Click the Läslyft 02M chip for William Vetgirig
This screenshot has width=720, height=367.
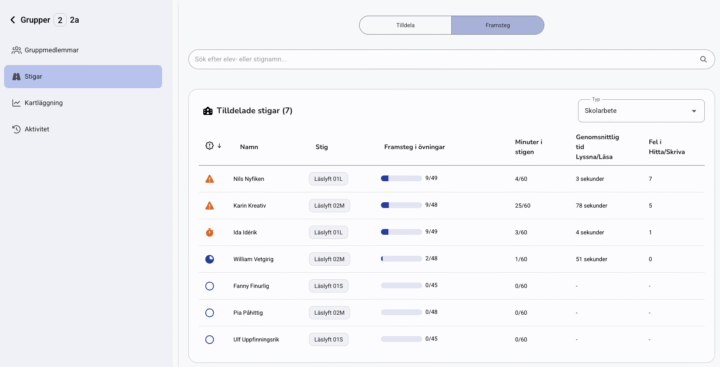click(x=329, y=259)
